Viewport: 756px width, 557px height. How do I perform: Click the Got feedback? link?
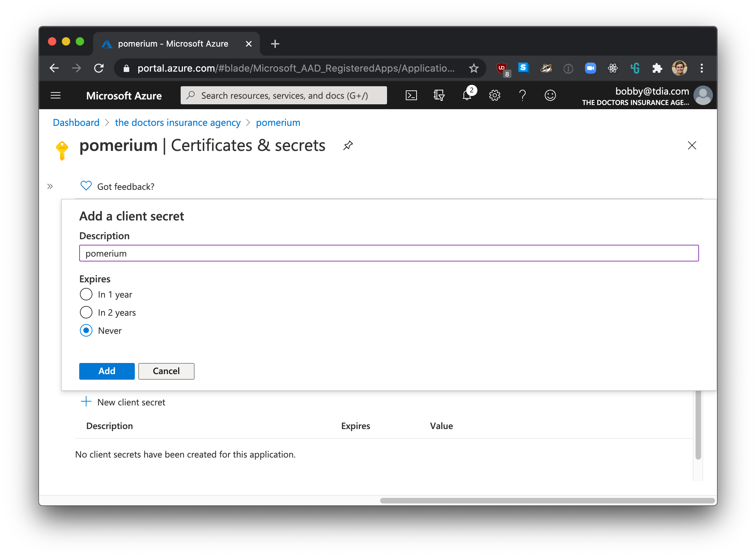coord(125,187)
